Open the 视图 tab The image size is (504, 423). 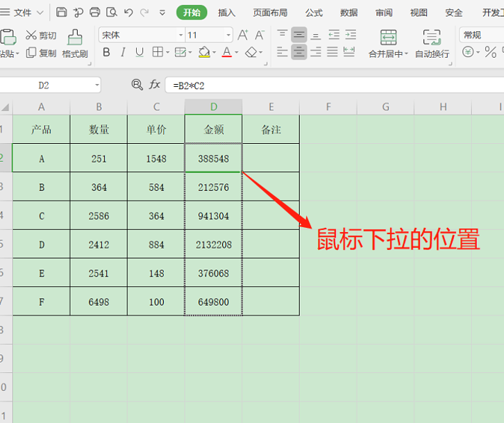click(x=419, y=13)
